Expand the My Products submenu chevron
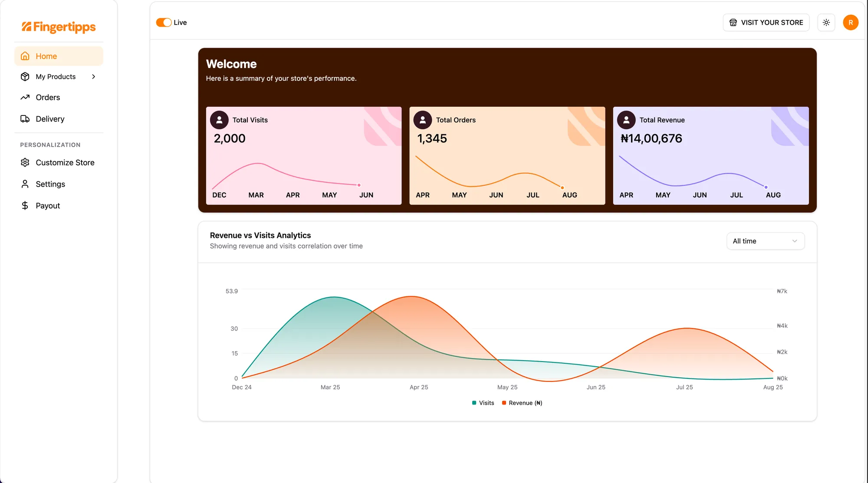This screenshot has height=483, width=868. pos(94,77)
